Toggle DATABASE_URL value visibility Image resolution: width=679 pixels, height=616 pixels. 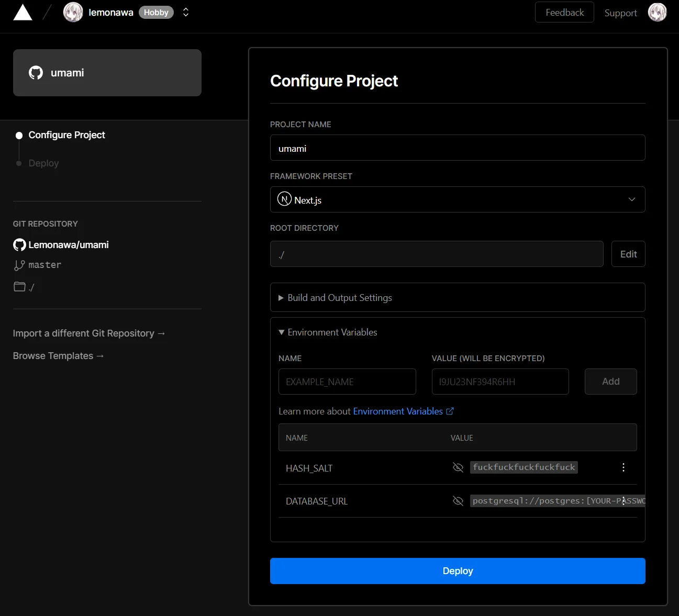pos(458,501)
